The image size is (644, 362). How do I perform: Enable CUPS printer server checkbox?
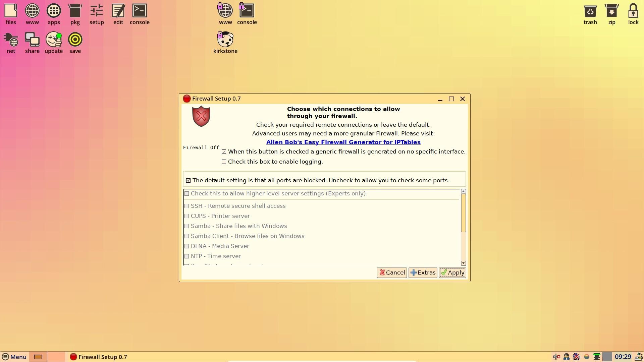pyautogui.click(x=187, y=216)
